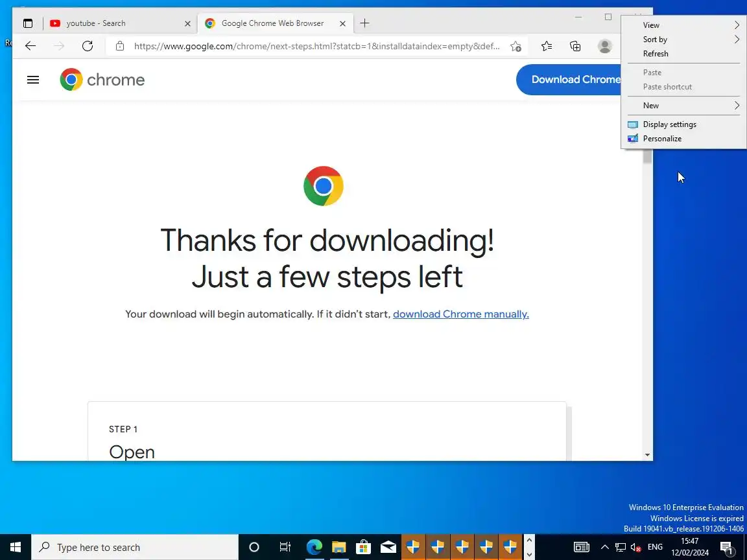Close the Google Chrome Web Browser tab
Image resolution: width=747 pixels, height=560 pixels.
point(342,23)
